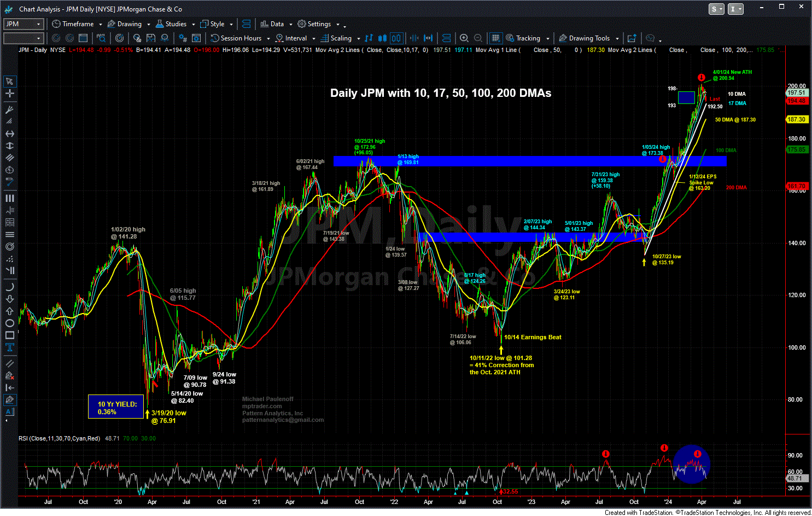Click the bar spacing compress icon
The height and width of the screenshot is (516, 812).
(x=414, y=38)
